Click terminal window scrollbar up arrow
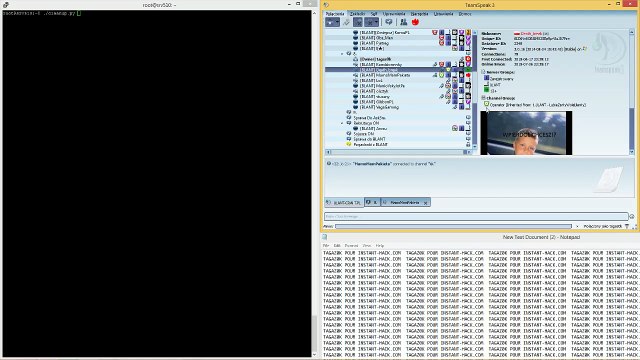The height and width of the screenshot is (360, 640). 314,13
